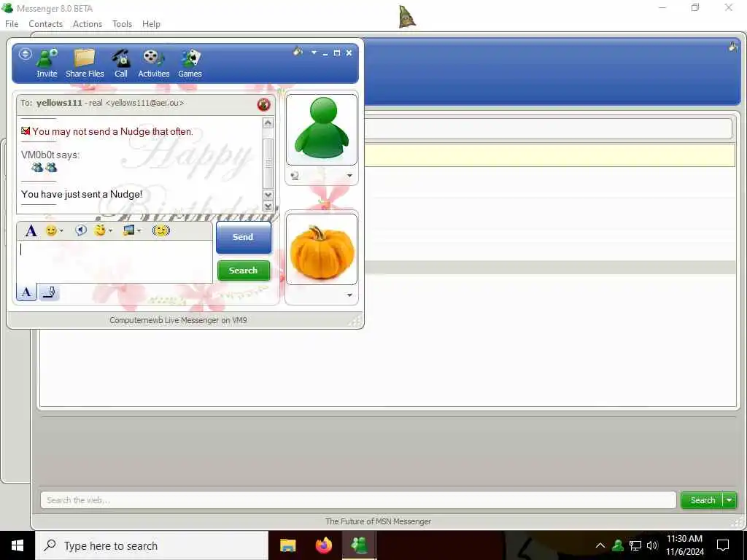The width and height of the screenshot is (747, 560).
Task: Click the taskbar 'Type here to search' box
Action: tap(152, 545)
